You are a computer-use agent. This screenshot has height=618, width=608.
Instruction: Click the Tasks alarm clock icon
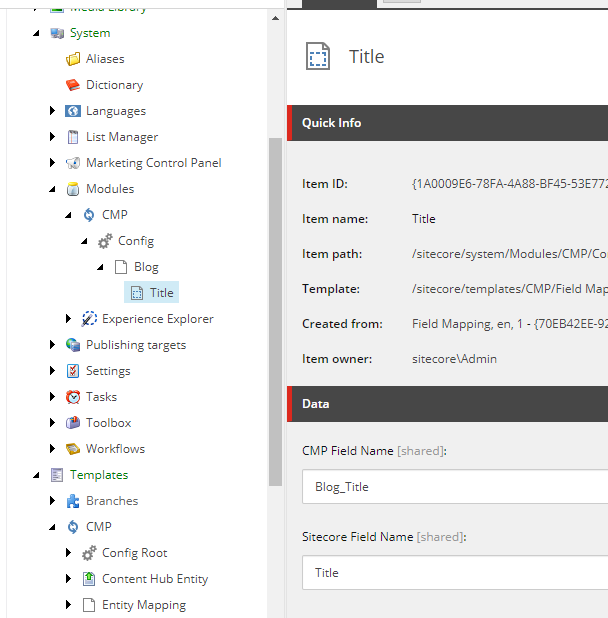click(x=73, y=397)
